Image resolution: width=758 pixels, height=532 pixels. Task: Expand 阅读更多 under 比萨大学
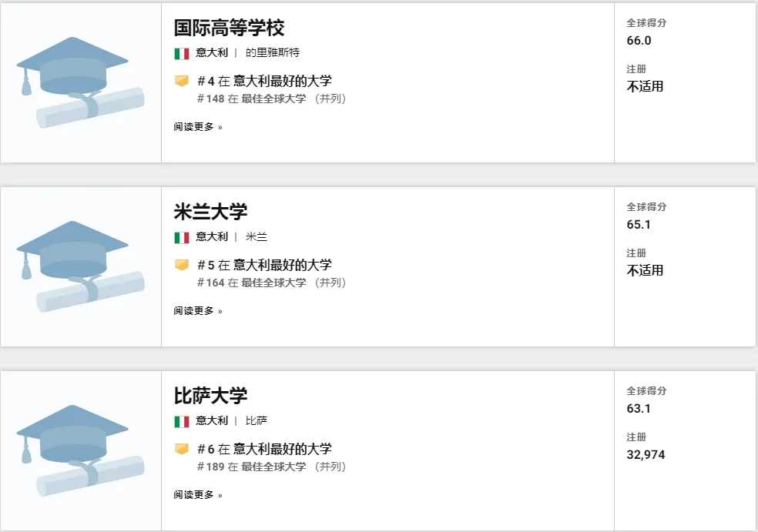pos(198,495)
